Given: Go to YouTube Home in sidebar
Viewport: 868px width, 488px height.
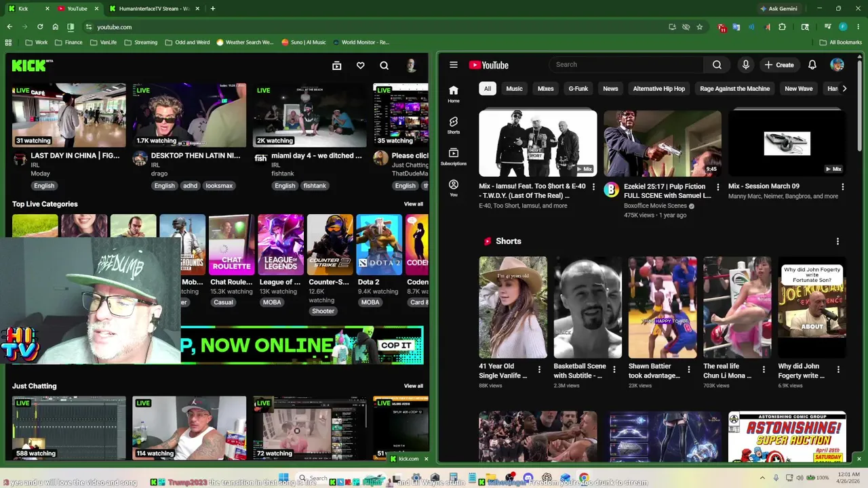Looking at the screenshot, I should (x=454, y=94).
